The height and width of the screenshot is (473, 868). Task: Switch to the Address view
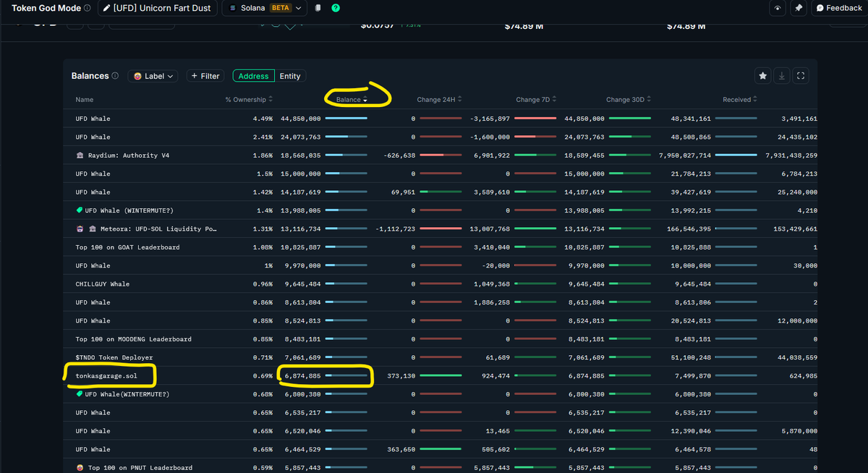[253, 76]
